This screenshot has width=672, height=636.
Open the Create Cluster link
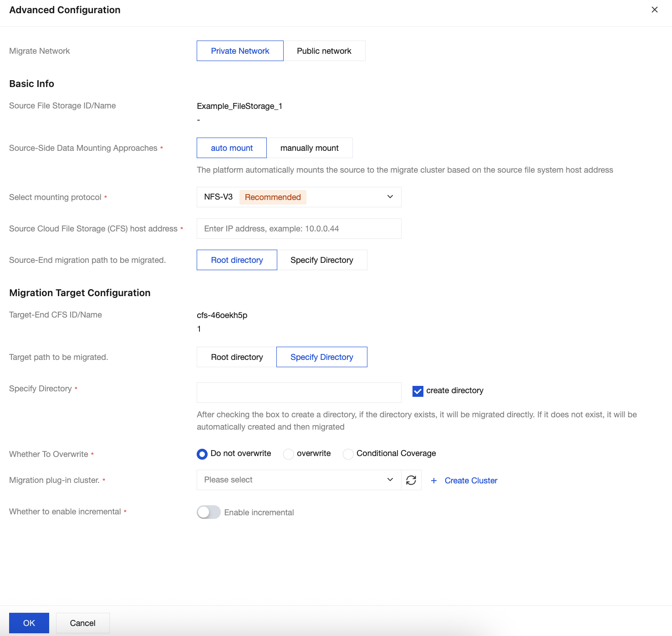(x=471, y=481)
